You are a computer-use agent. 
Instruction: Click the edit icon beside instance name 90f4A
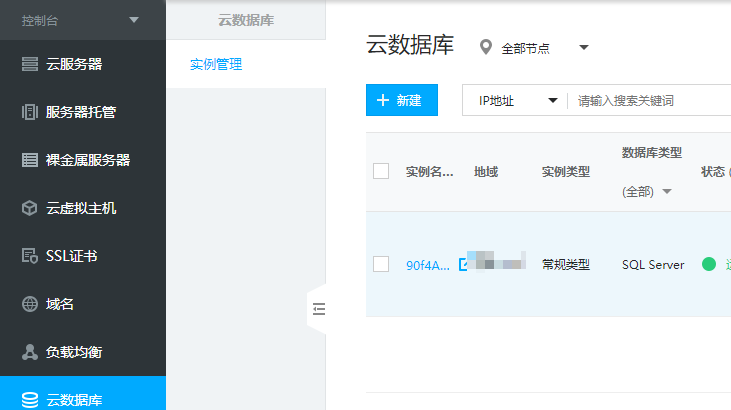(463, 265)
